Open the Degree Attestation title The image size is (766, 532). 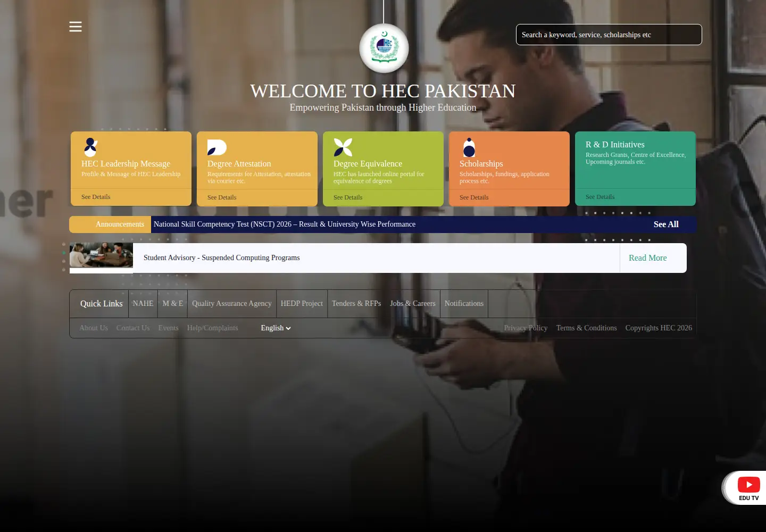pos(239,164)
